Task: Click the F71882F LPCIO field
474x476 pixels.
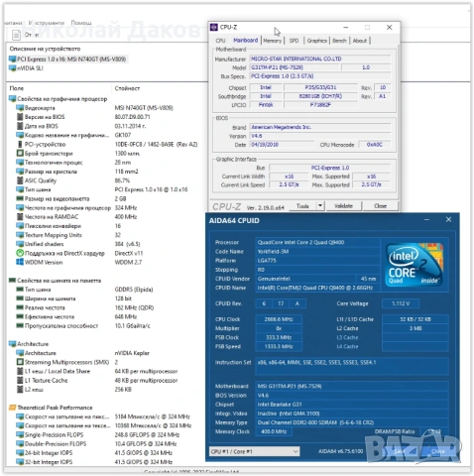Action: 320,105
